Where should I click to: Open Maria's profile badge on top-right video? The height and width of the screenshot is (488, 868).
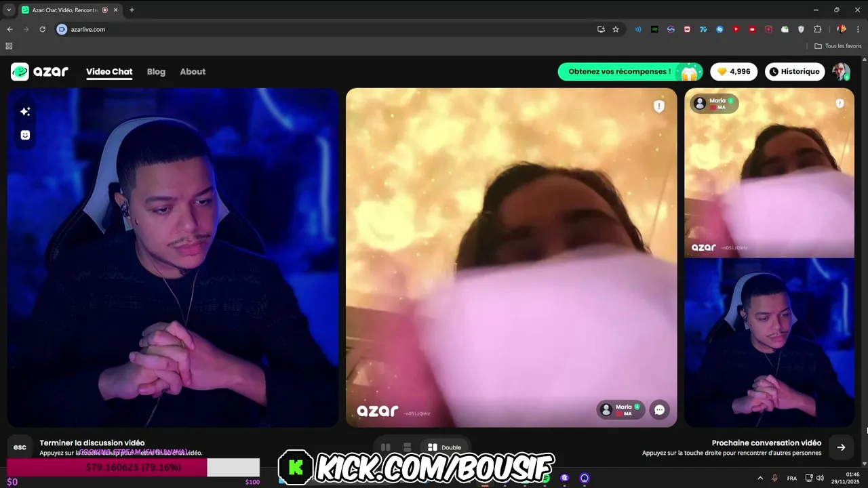[715, 104]
